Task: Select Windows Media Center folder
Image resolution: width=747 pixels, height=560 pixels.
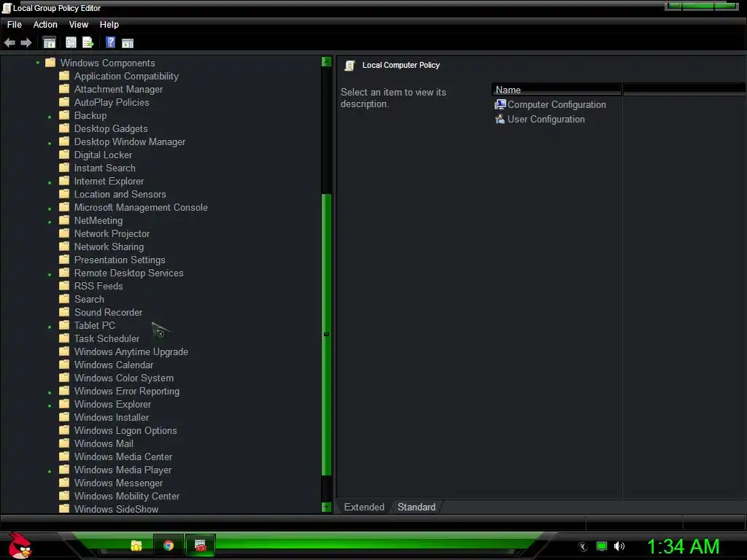Action: pyautogui.click(x=123, y=456)
